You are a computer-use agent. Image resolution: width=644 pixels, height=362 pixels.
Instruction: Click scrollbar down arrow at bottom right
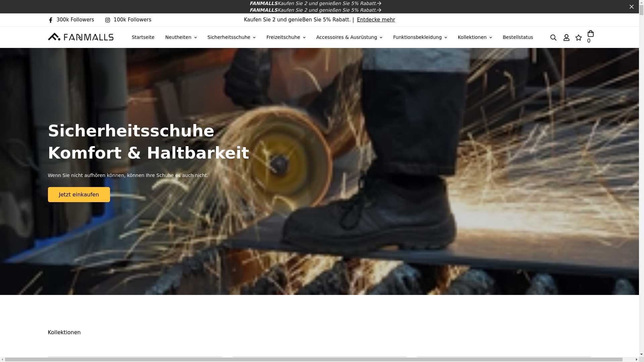[x=641, y=354]
